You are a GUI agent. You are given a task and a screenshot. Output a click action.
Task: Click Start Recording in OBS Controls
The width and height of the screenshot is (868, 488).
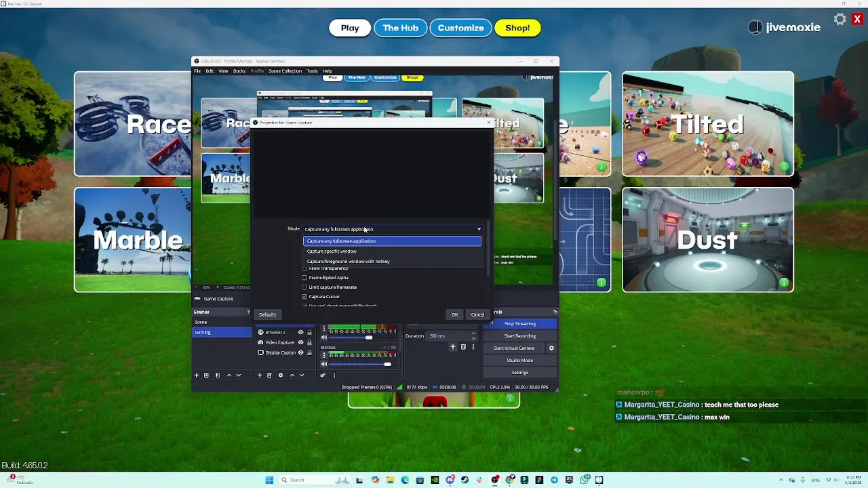tap(520, 335)
